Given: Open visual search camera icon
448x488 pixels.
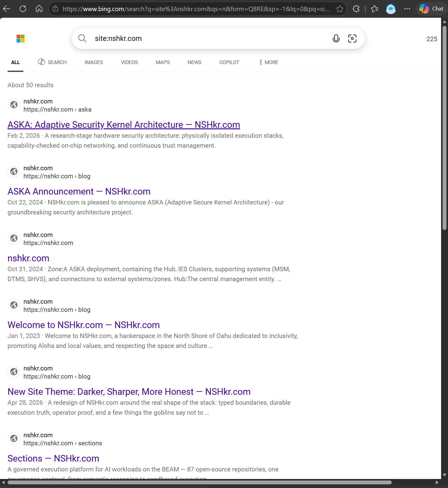Looking at the screenshot, I should (x=352, y=38).
